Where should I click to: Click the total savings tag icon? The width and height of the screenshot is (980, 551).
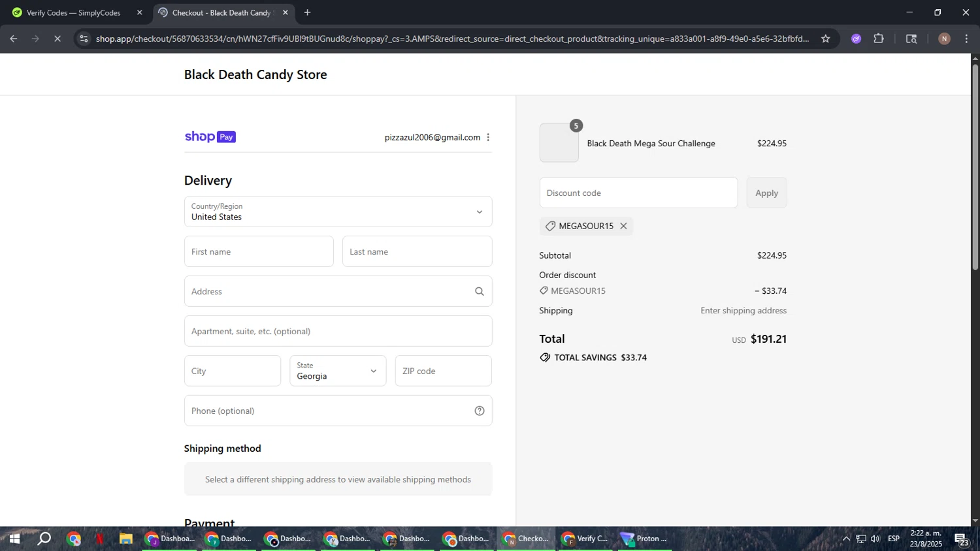545,358
